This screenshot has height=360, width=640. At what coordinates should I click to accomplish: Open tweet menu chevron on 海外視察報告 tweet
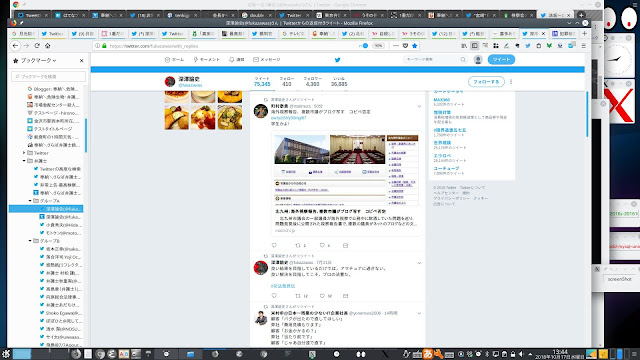419,107
